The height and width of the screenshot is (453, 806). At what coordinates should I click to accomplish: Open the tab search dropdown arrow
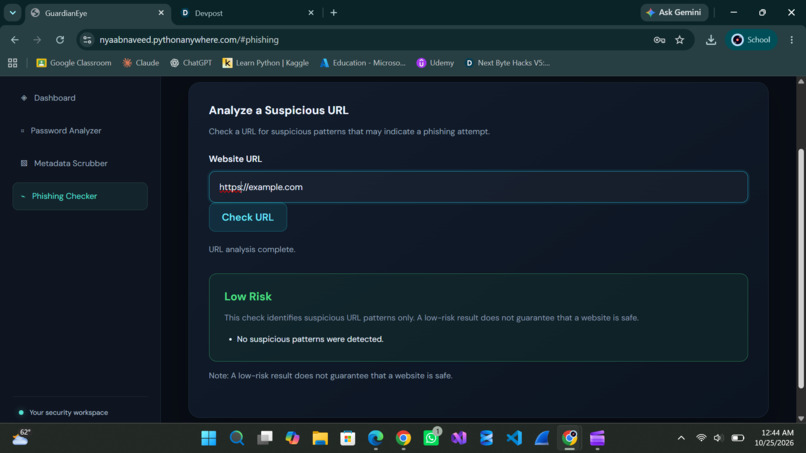pyautogui.click(x=12, y=13)
